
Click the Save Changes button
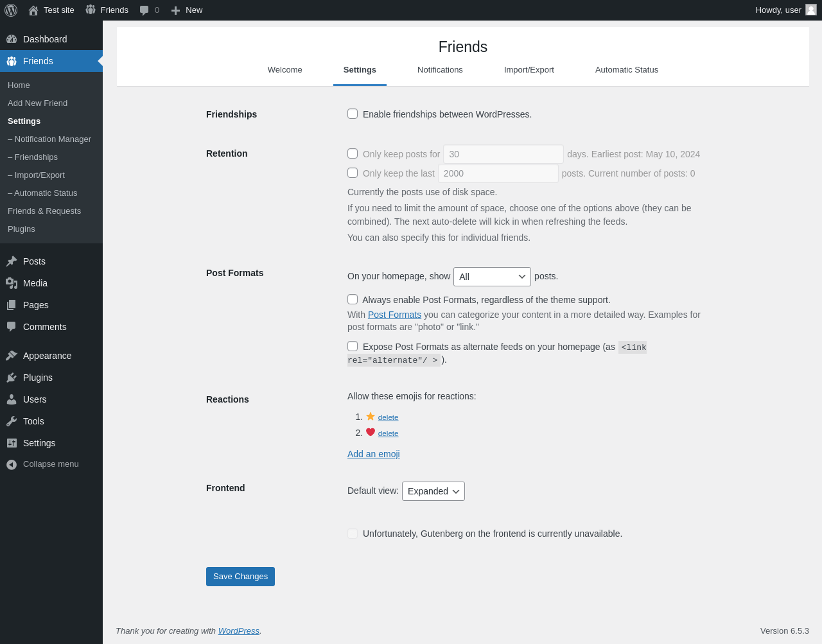point(240,577)
